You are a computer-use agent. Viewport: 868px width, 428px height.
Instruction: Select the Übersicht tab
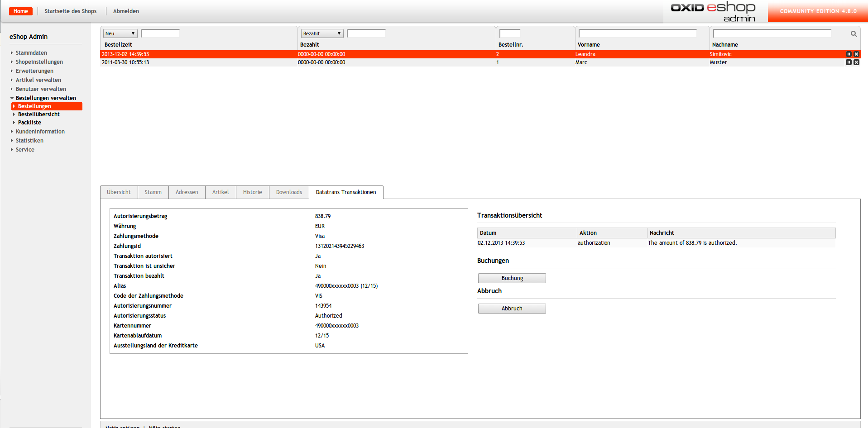119,192
